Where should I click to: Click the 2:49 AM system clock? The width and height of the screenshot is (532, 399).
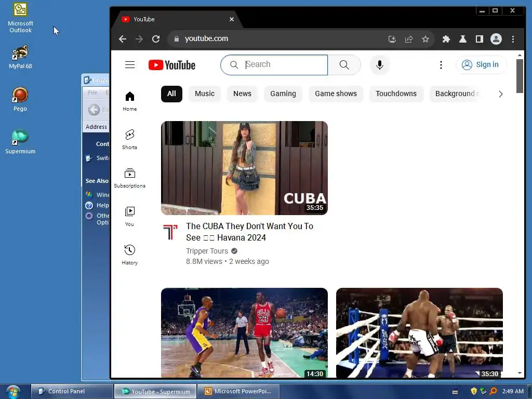pos(513,391)
